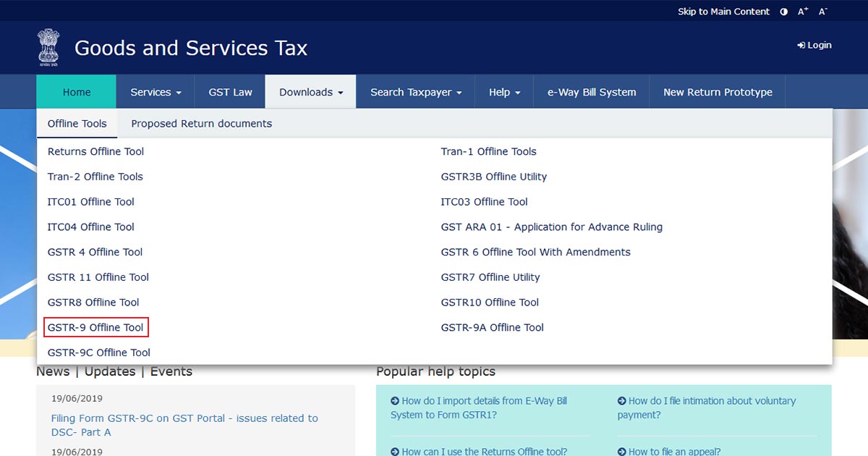868x456 pixels.
Task: Click the national emblem logo
Action: point(49,48)
